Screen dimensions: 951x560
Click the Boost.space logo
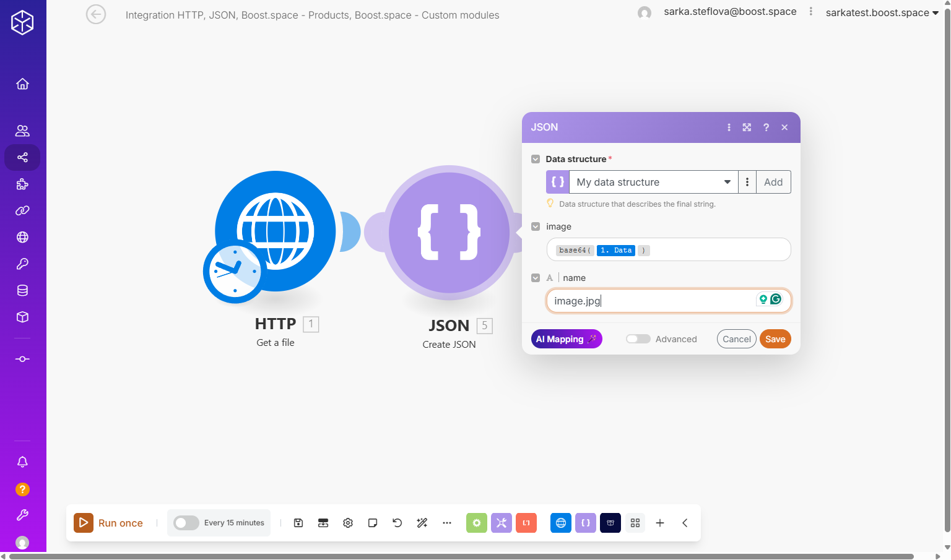(x=22, y=22)
